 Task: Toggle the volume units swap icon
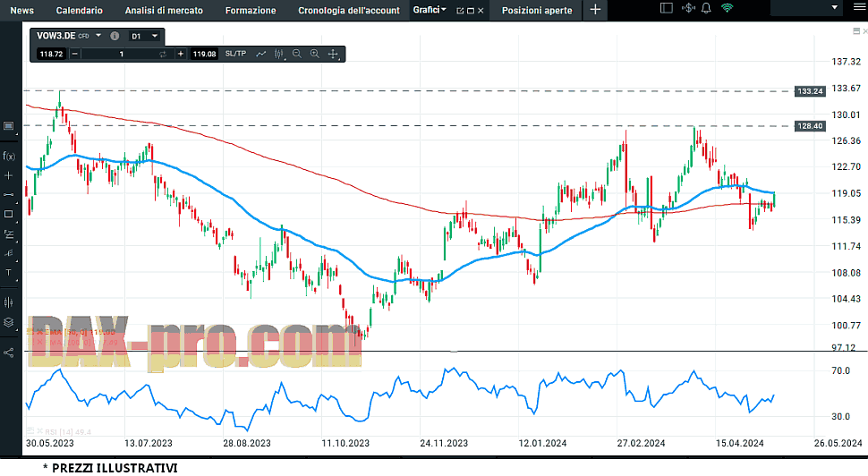point(163,54)
